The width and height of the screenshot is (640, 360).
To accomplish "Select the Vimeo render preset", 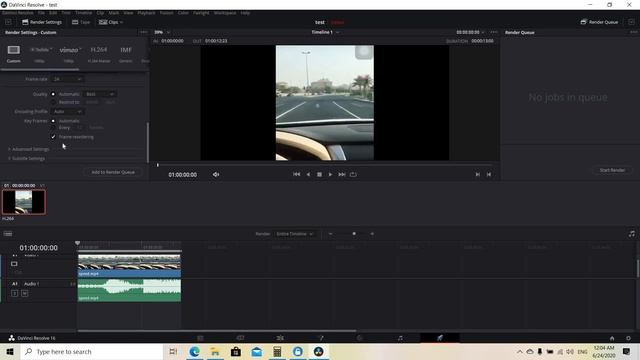I will [x=69, y=54].
